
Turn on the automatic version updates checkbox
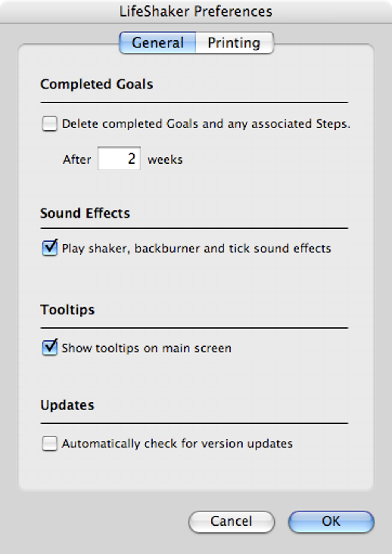tap(50, 444)
